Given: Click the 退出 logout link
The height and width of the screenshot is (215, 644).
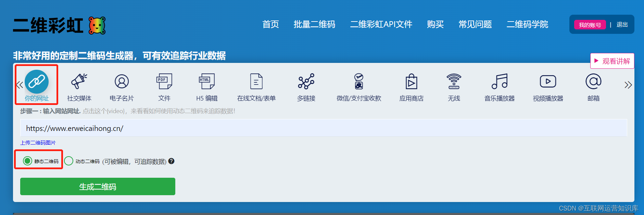Looking at the screenshot, I should (622, 25).
